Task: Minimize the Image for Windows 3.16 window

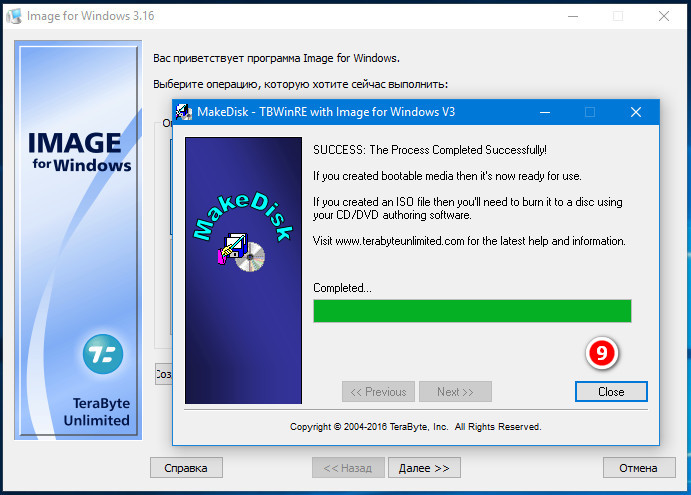Action: tap(573, 16)
